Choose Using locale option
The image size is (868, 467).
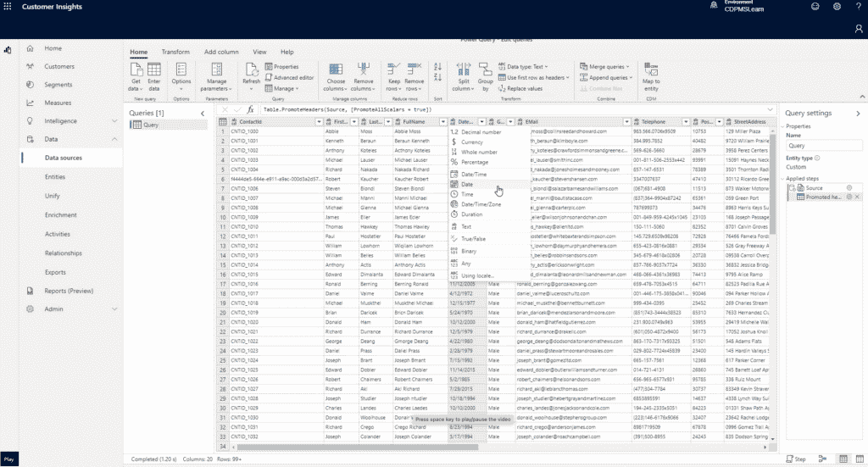click(x=487, y=275)
